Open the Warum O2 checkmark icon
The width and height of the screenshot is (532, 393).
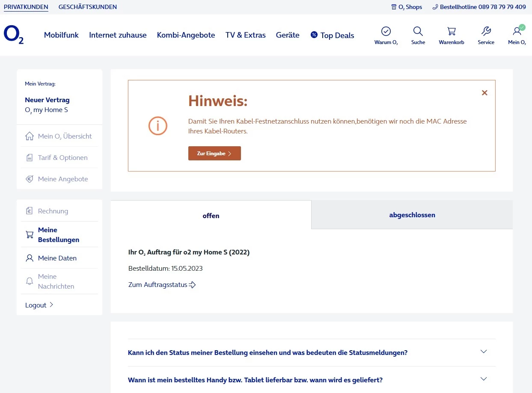tap(386, 31)
